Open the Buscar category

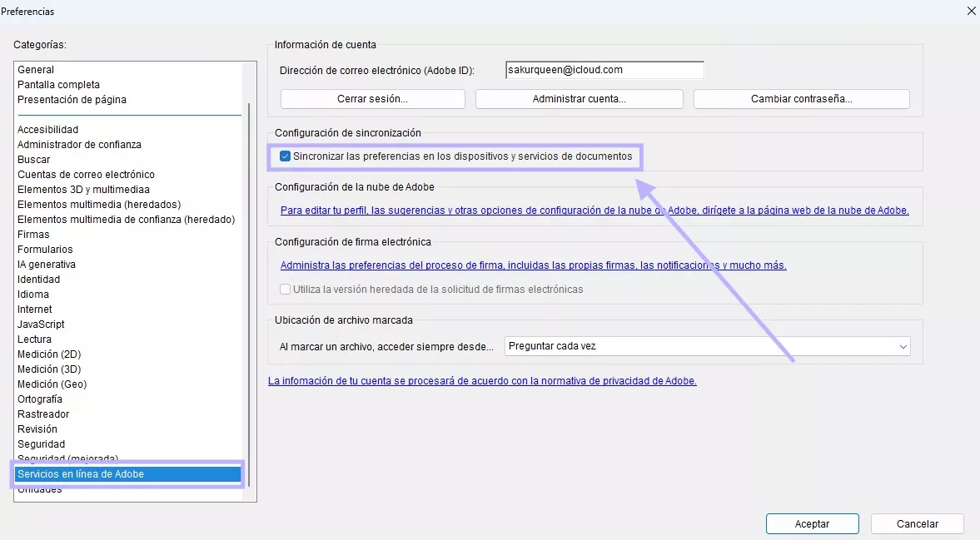(34, 160)
